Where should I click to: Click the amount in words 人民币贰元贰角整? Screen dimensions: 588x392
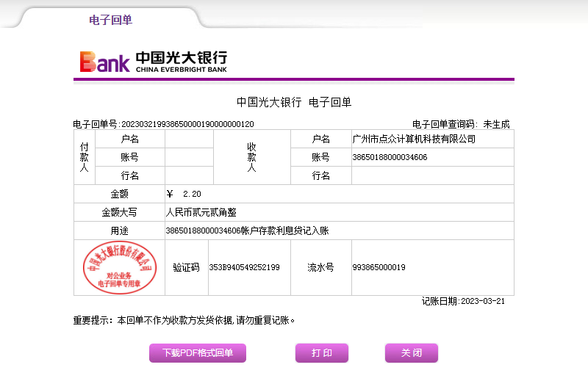[201, 212]
